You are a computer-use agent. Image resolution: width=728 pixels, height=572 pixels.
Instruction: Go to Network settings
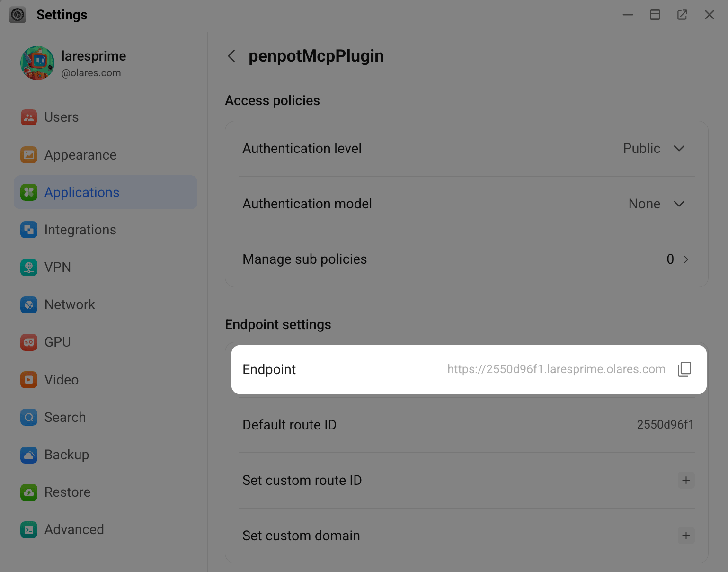(x=106, y=304)
